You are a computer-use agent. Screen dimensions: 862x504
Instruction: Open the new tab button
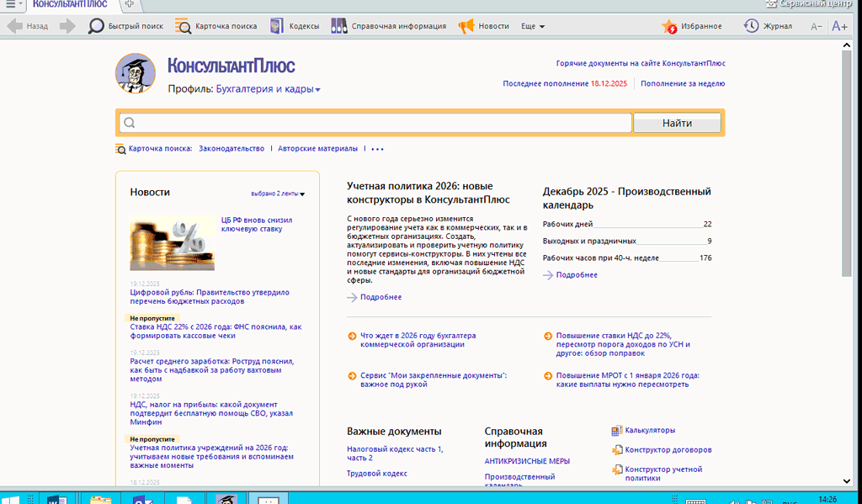tap(129, 4)
